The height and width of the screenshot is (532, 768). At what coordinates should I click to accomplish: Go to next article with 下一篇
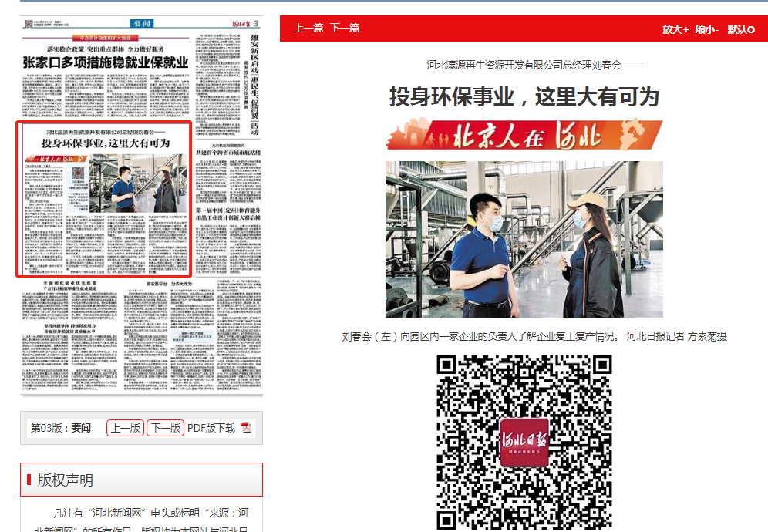pos(345,29)
